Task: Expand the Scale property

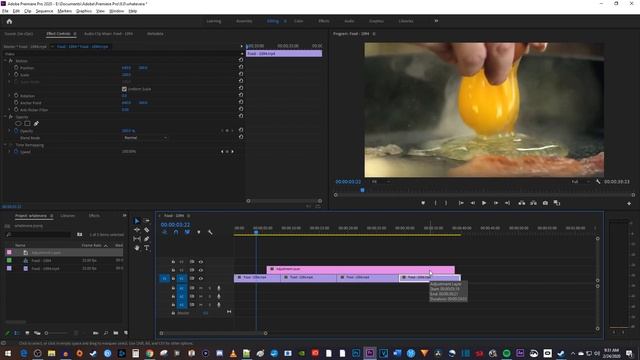Action: tap(9, 75)
